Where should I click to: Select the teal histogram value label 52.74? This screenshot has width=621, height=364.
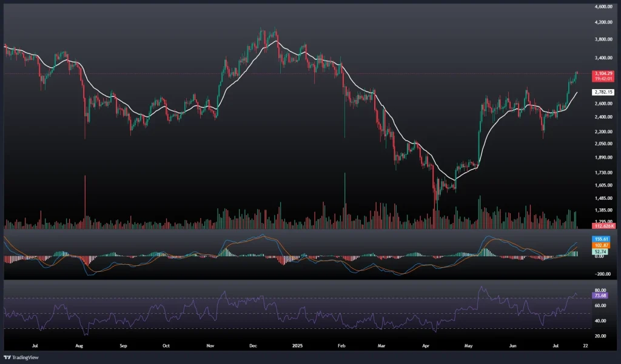602,251
